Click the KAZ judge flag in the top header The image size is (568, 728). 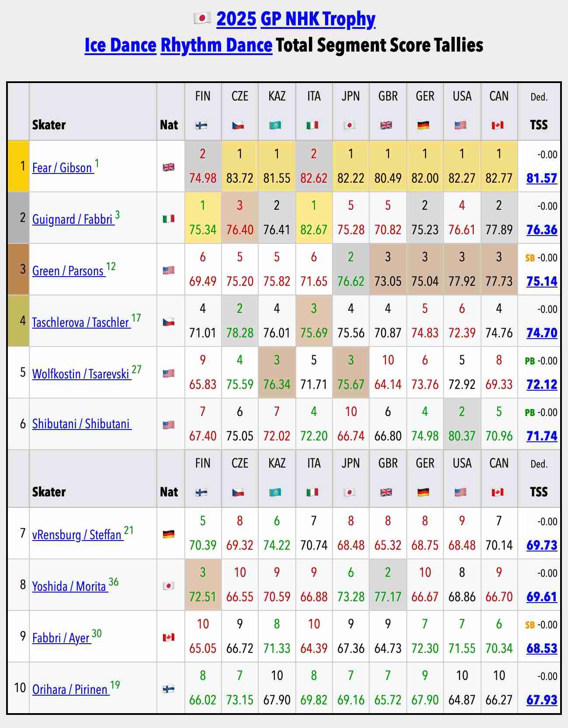(276, 125)
